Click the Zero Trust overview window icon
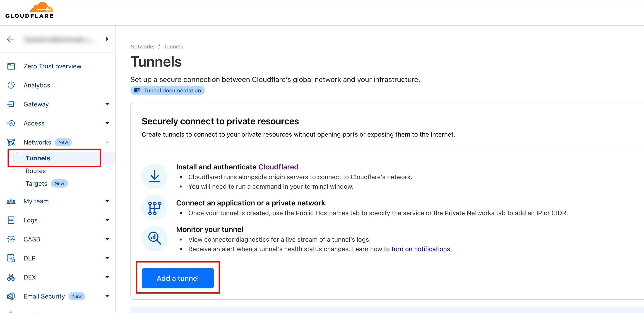The height and width of the screenshot is (313, 644). 11,66
